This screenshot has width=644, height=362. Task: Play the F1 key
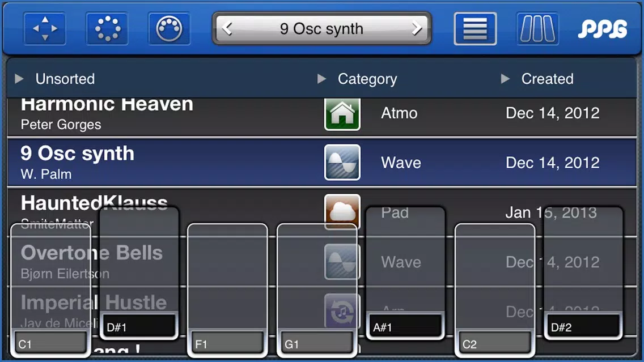[x=227, y=289]
